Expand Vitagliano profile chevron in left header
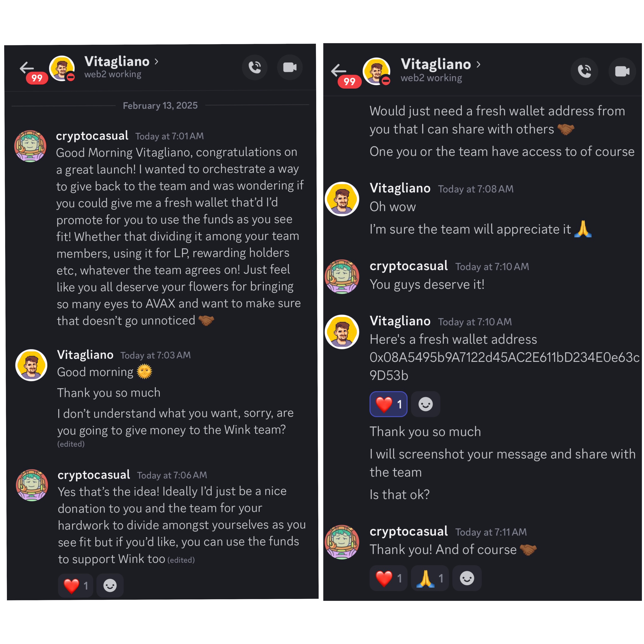Screen dimensions: 644x644 pos(156,61)
